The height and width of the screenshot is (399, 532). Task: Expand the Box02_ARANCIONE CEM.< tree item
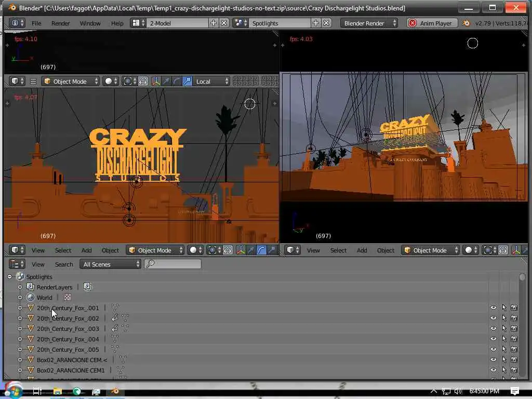pyautogui.click(x=20, y=360)
